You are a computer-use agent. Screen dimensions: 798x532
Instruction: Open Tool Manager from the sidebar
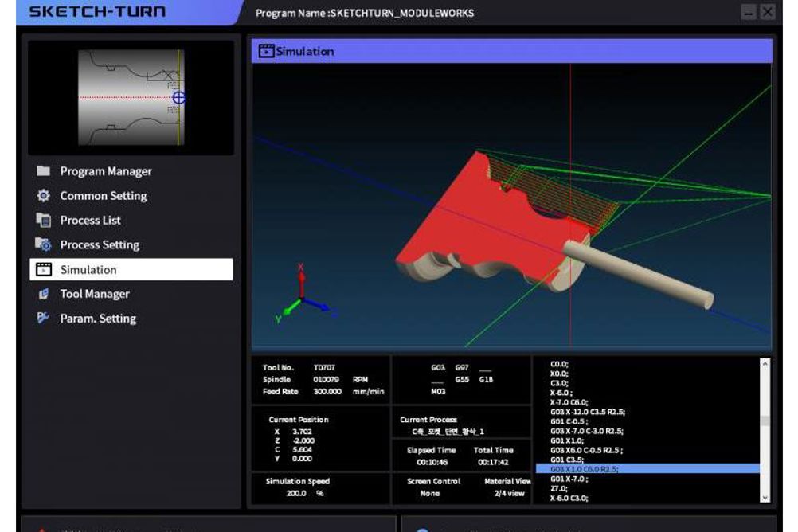tap(131, 294)
